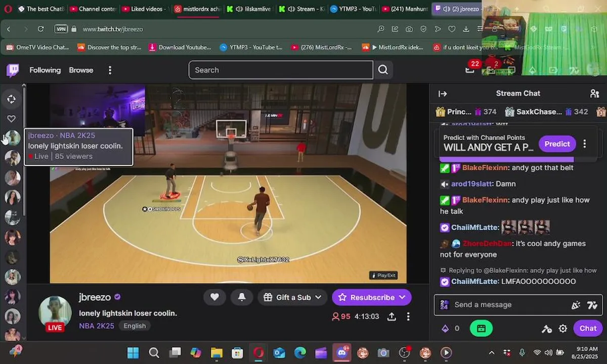Open the Following page
The width and height of the screenshot is (607, 364).
coord(45,70)
